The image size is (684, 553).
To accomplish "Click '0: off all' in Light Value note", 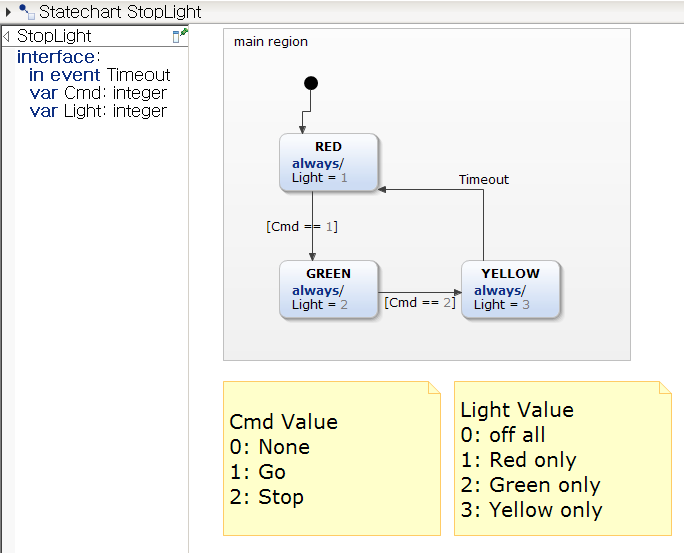I will click(503, 435).
